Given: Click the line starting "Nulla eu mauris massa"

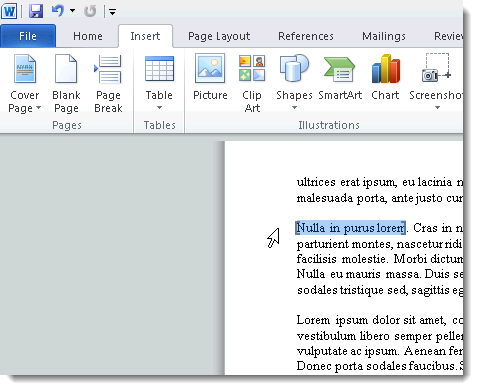Looking at the screenshot, I should 380,274.
